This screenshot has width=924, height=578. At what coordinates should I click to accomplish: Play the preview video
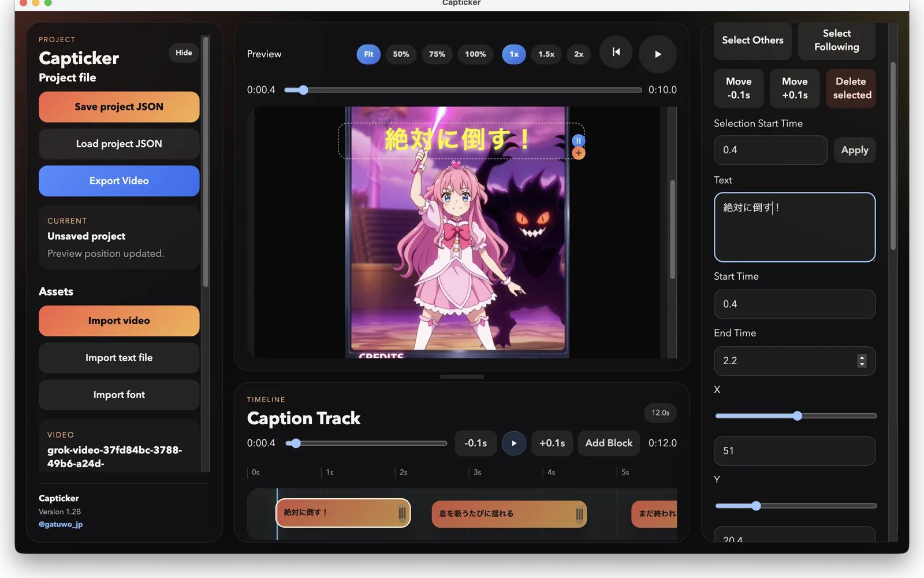click(x=658, y=54)
